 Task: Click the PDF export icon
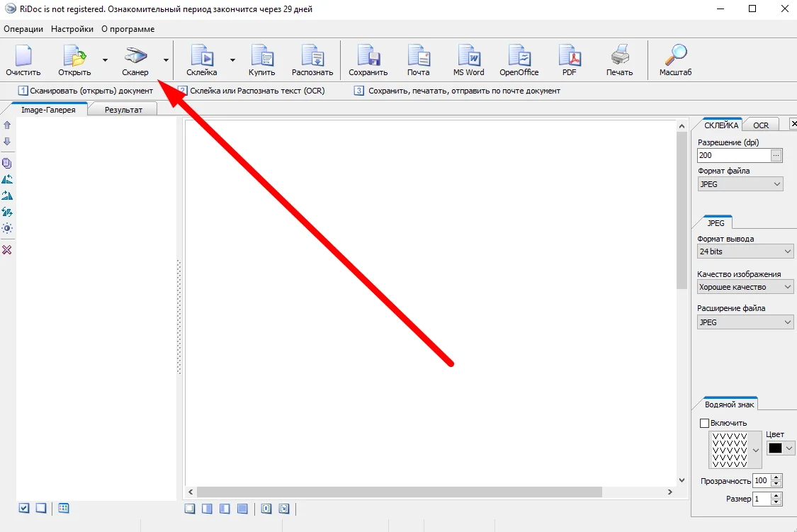569,60
